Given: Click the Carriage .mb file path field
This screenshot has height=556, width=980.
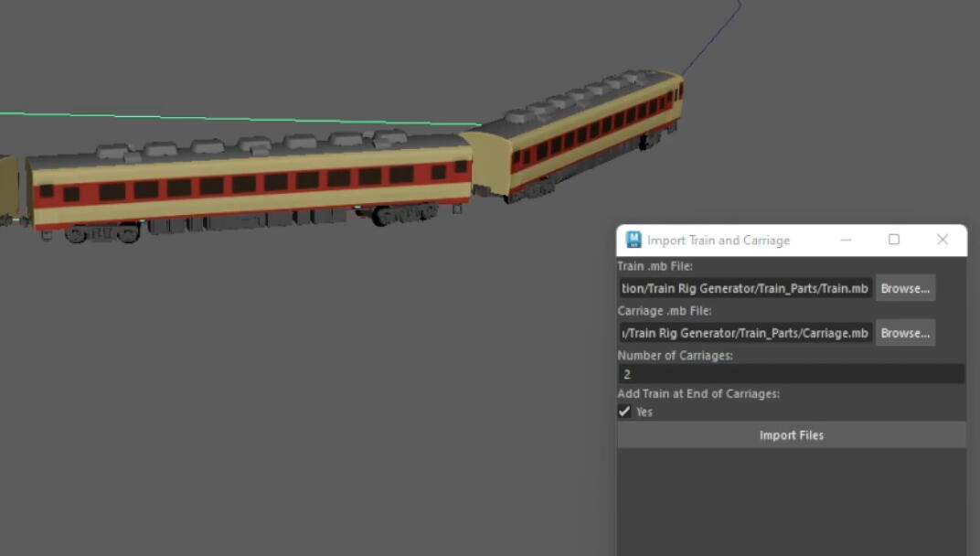Looking at the screenshot, I should [745, 333].
